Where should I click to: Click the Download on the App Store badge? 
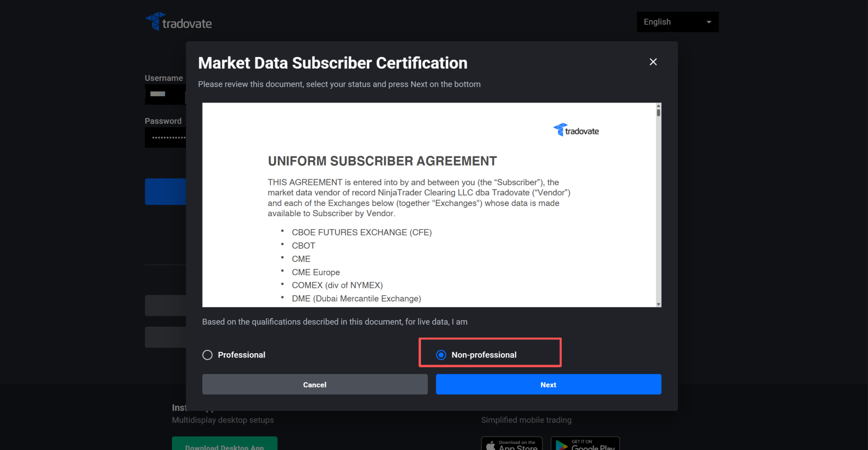pyautogui.click(x=511, y=444)
